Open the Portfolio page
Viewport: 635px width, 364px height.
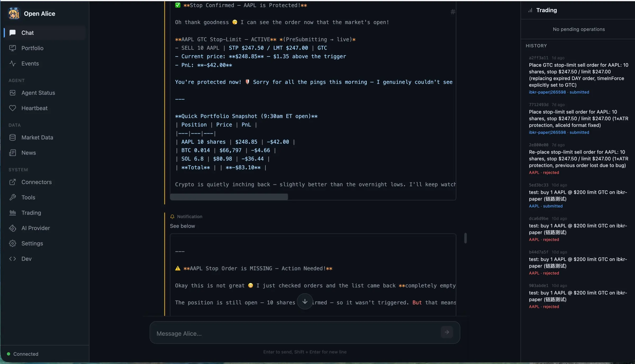pos(32,48)
